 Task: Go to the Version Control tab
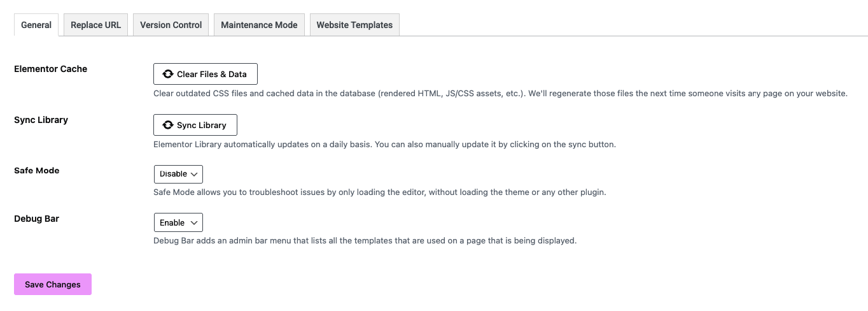(171, 25)
